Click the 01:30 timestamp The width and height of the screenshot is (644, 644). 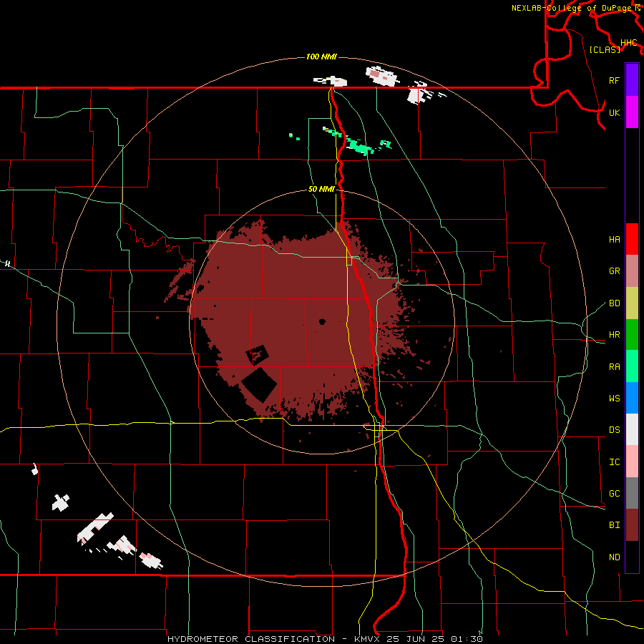[467, 639]
